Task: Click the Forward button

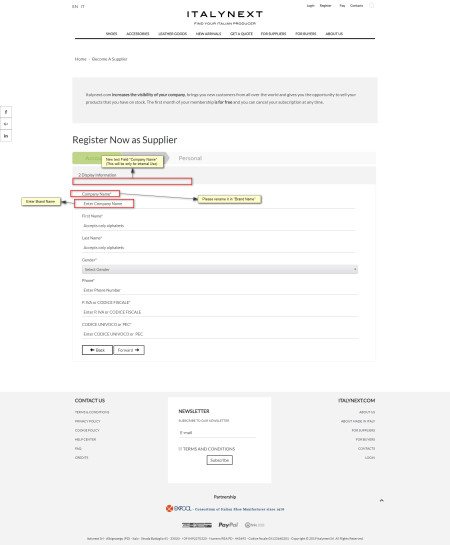Action: [129, 350]
